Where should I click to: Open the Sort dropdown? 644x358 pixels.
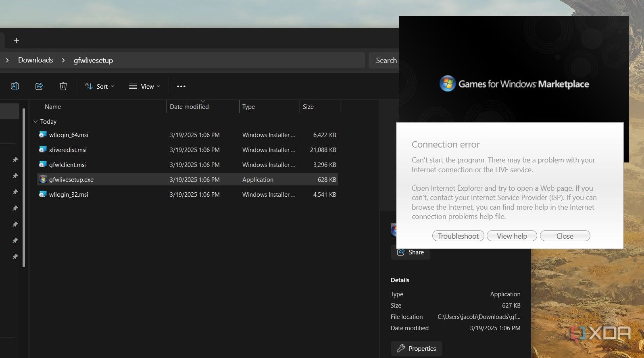click(100, 86)
